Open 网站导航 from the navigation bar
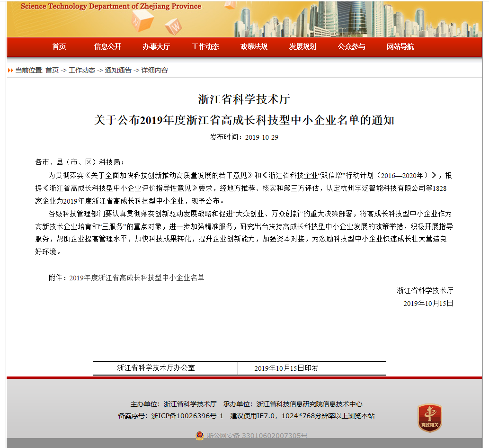Image resolution: width=489 pixels, height=448 pixels. pos(400,46)
